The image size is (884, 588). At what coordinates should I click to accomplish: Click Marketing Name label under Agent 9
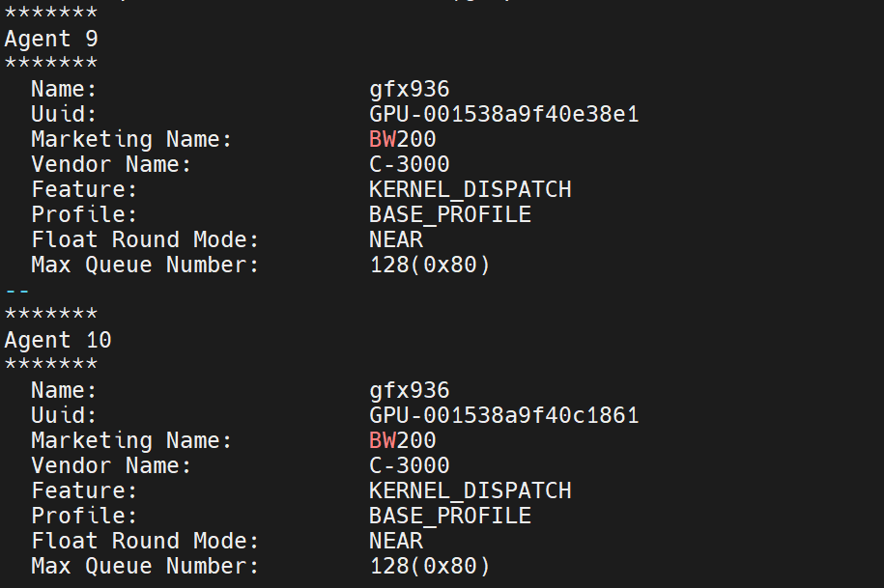[131, 140]
